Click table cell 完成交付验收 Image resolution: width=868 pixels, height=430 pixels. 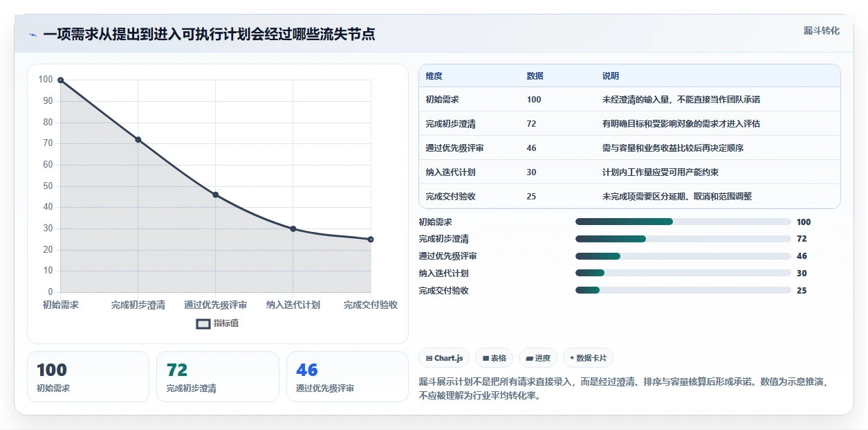click(451, 197)
